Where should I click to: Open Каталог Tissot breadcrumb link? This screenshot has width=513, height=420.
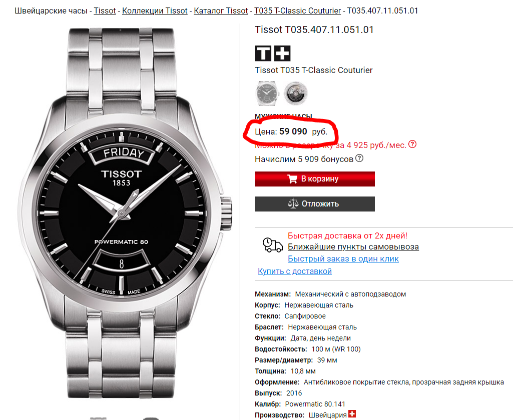point(221,11)
